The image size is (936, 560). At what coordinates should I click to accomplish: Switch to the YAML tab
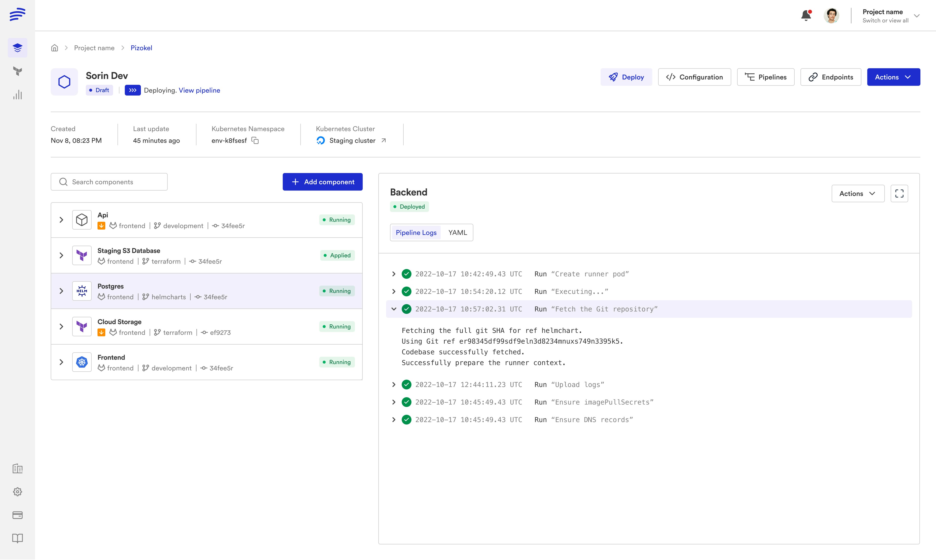point(458,232)
